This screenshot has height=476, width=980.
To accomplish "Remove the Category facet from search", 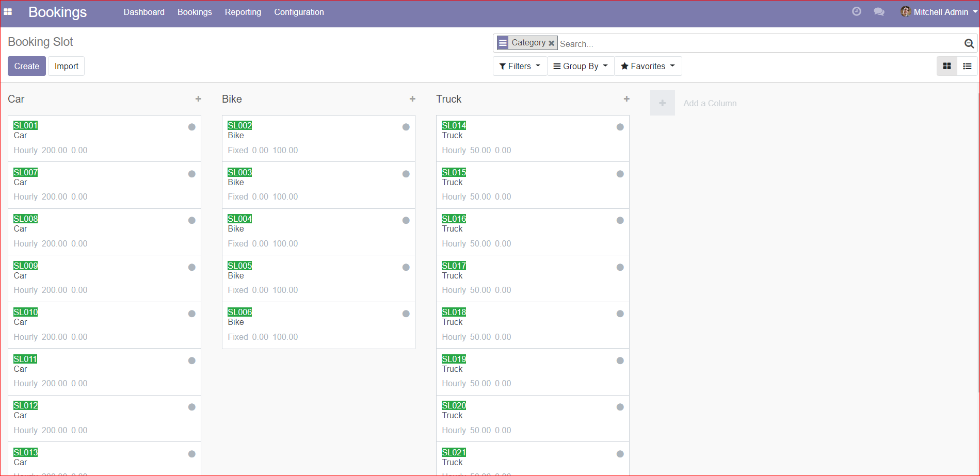I will [x=551, y=43].
